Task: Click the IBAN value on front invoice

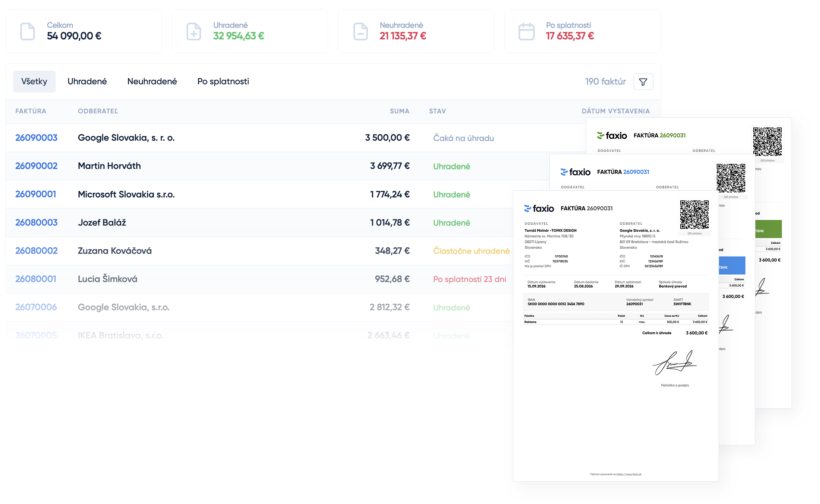Action: pyautogui.click(x=556, y=304)
